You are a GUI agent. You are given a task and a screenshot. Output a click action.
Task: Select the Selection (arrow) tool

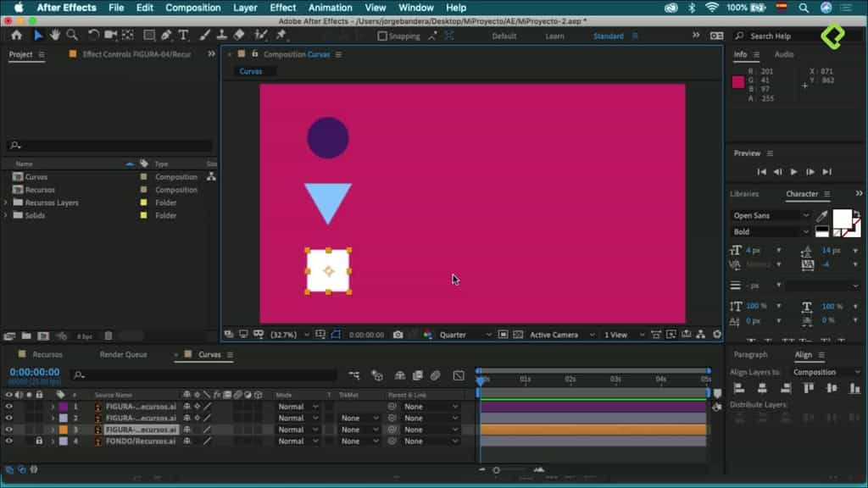(38, 36)
